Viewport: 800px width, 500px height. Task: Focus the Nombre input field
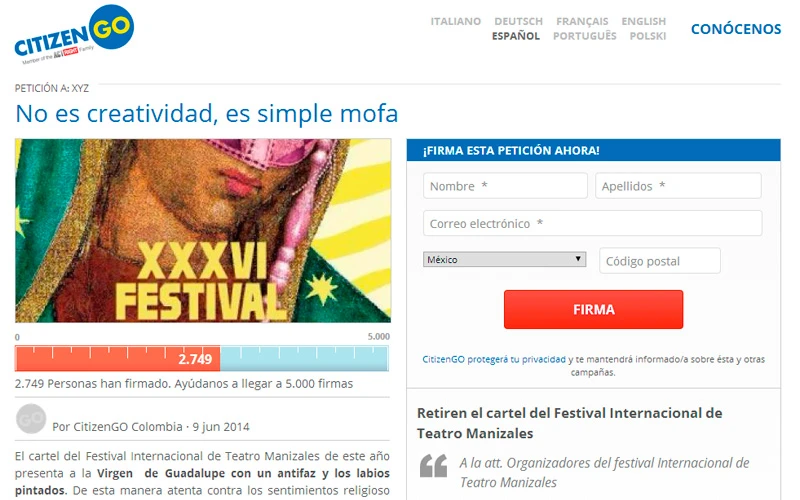(505, 186)
